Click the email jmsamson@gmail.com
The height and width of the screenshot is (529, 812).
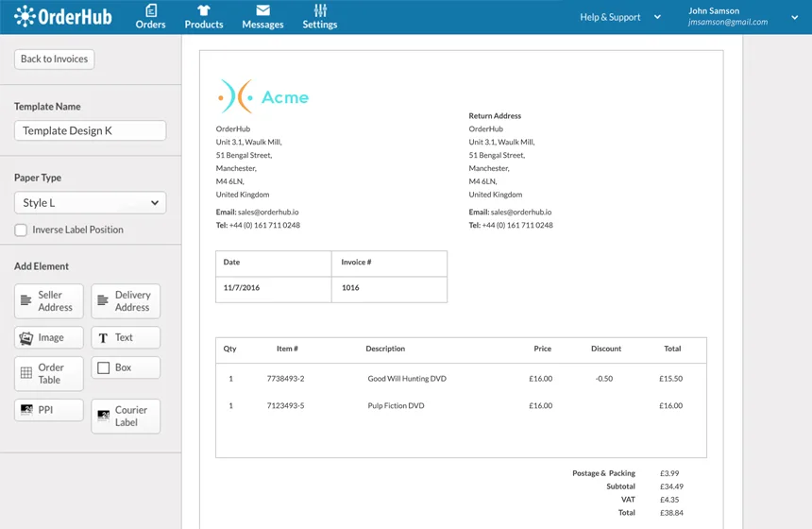click(x=728, y=23)
